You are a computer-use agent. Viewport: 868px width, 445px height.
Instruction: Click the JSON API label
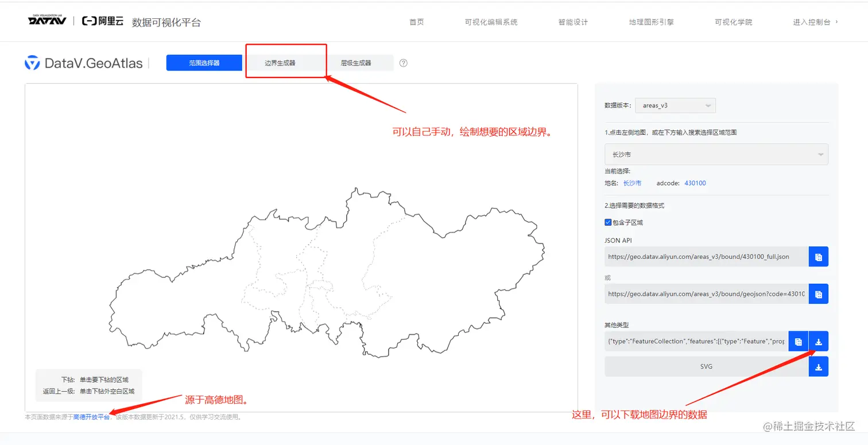point(618,240)
